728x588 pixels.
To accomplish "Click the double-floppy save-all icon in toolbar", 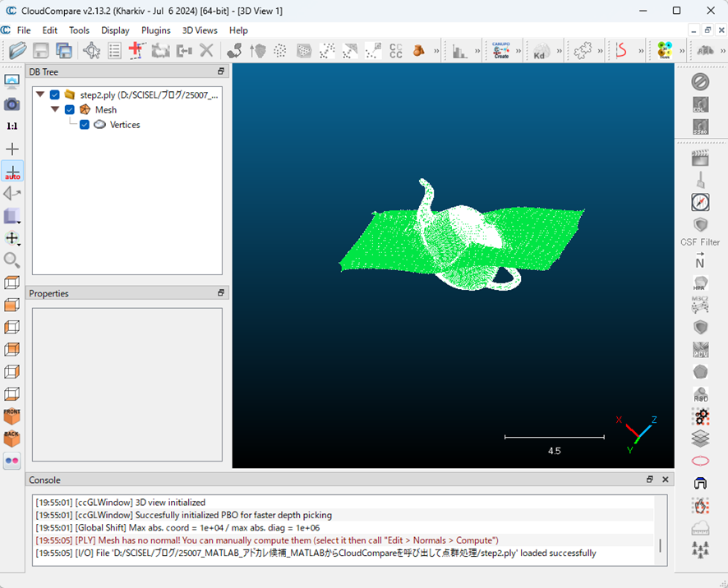I will [x=63, y=50].
